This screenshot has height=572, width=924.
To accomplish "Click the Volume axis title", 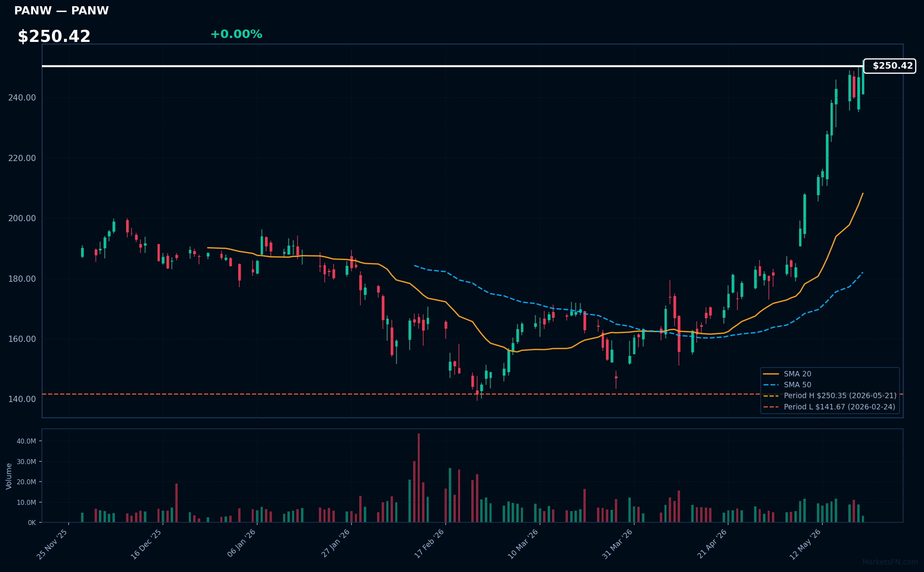I will 9,476.
